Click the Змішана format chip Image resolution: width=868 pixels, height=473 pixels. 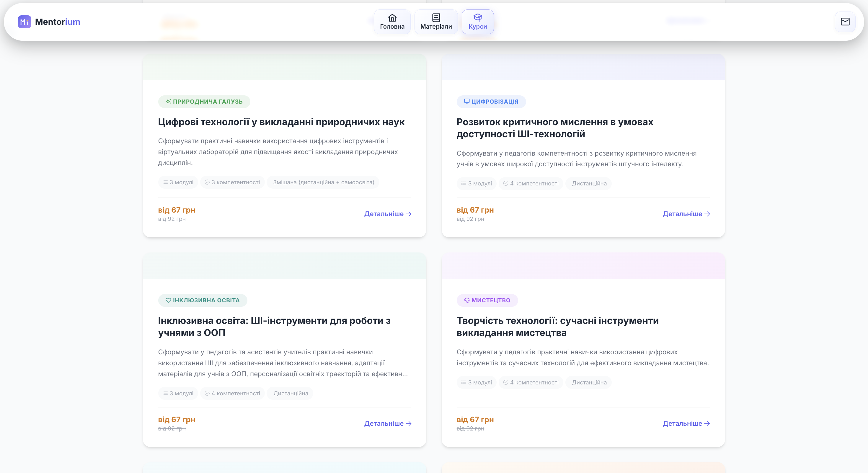(323, 182)
